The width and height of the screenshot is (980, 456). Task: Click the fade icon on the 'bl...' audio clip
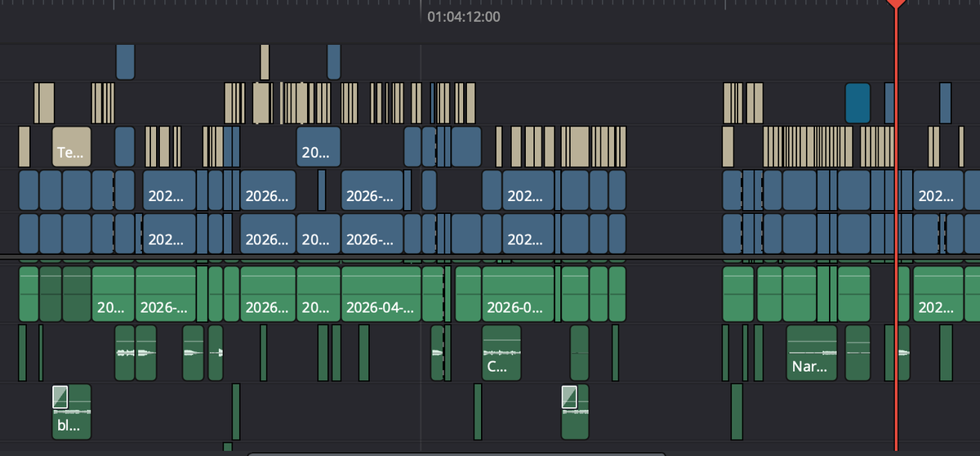[60, 397]
